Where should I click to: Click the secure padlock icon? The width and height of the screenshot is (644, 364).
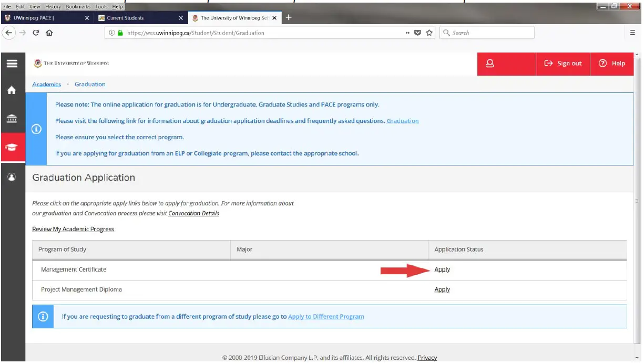tap(120, 33)
